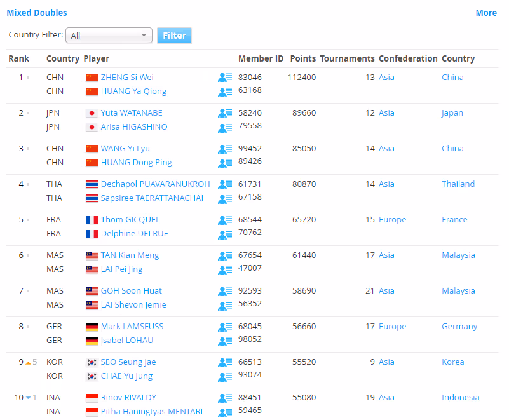Open profile icon for WANG Yi Lyu
The width and height of the screenshot is (509, 420).
[x=225, y=149]
